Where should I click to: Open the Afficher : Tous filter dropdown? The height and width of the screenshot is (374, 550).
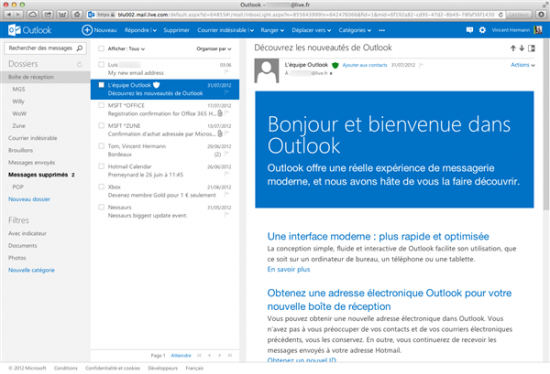click(126, 49)
